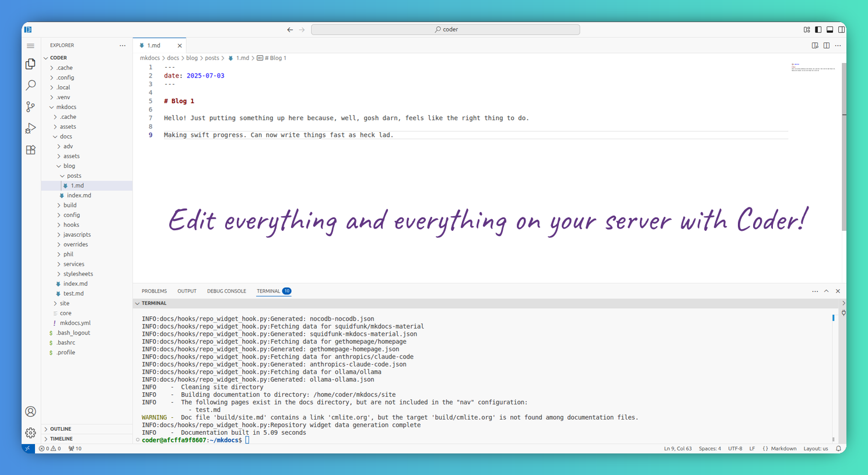Click the Accounts icon
The image size is (868, 475).
[x=31, y=411]
